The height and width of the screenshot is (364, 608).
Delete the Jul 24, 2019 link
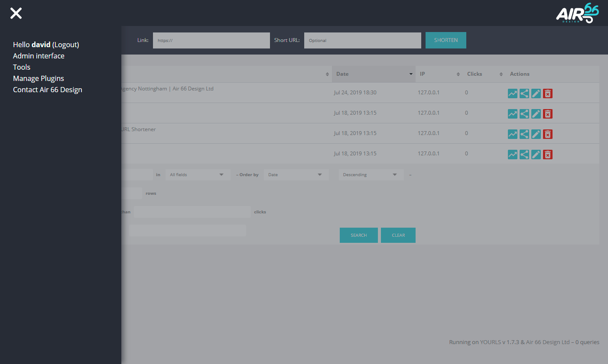point(548,93)
